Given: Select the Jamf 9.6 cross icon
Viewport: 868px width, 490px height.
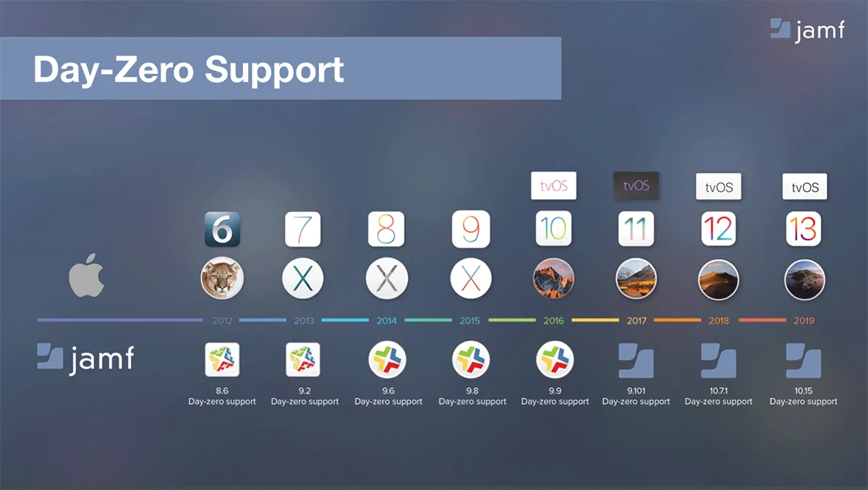Looking at the screenshot, I should (388, 360).
